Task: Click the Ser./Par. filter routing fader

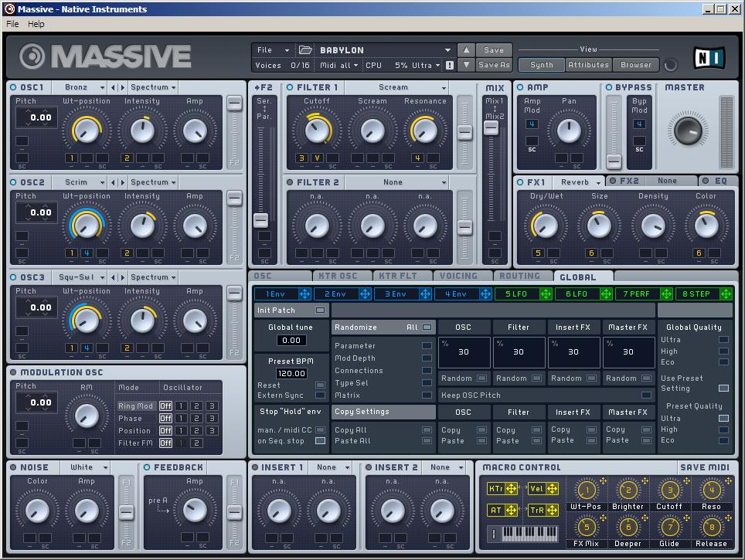Action: pyautogui.click(x=260, y=220)
